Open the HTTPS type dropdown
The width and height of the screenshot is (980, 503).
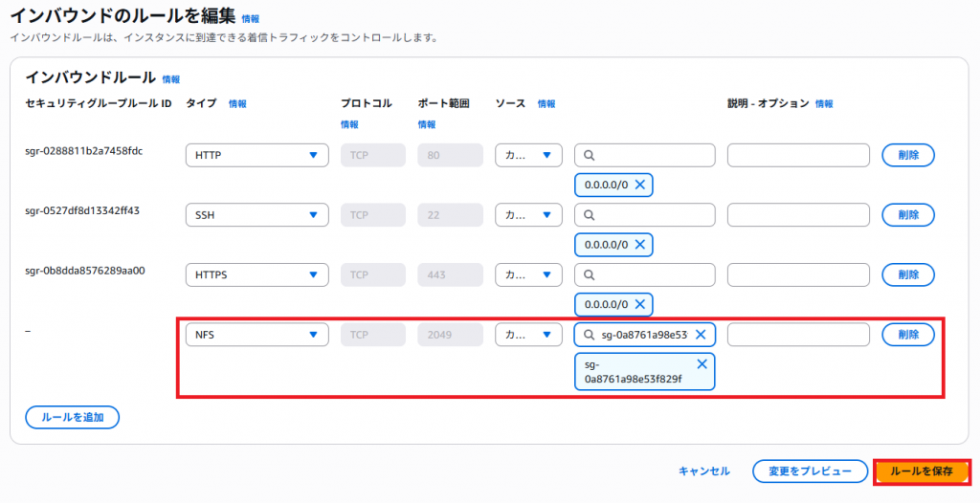coord(256,274)
